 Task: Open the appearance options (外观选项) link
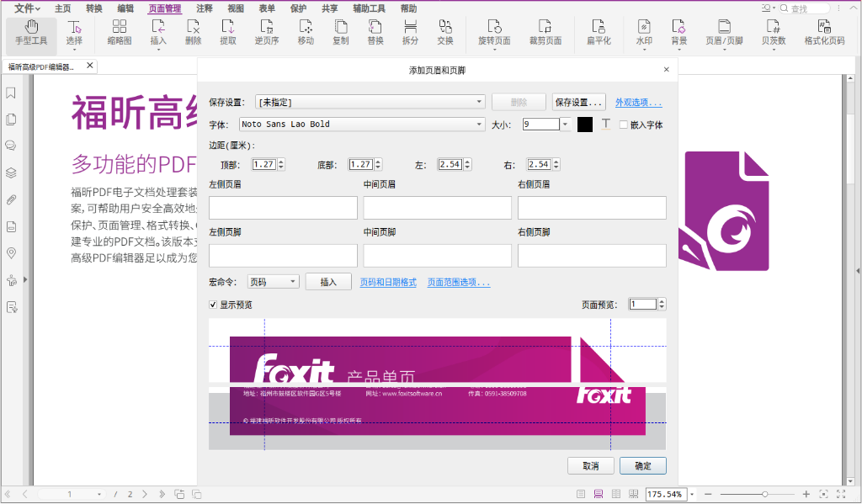(638, 103)
